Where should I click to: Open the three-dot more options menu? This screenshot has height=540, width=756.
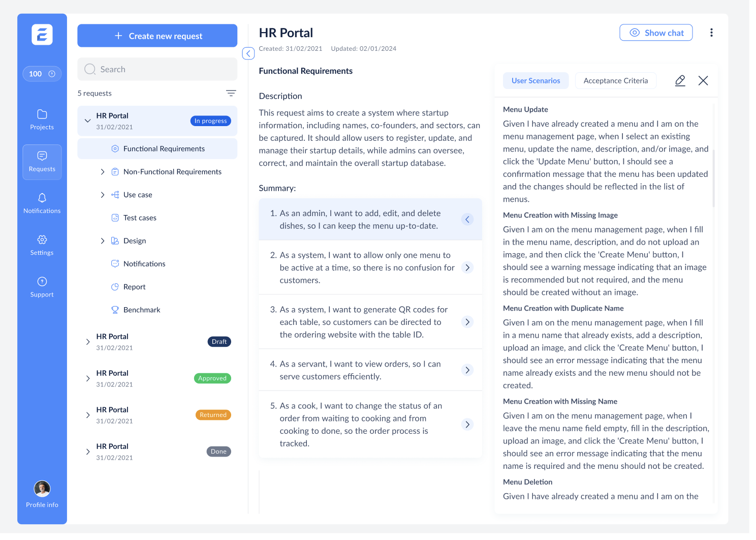coord(711,33)
